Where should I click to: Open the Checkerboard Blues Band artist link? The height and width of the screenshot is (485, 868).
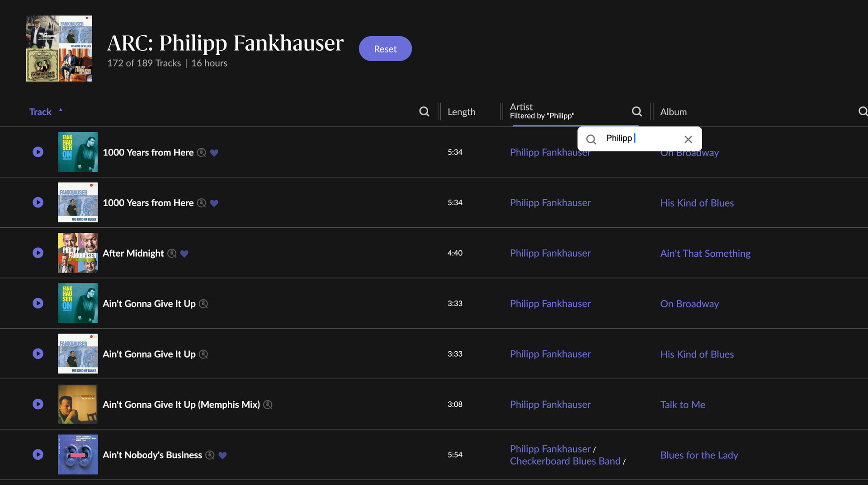click(x=565, y=461)
